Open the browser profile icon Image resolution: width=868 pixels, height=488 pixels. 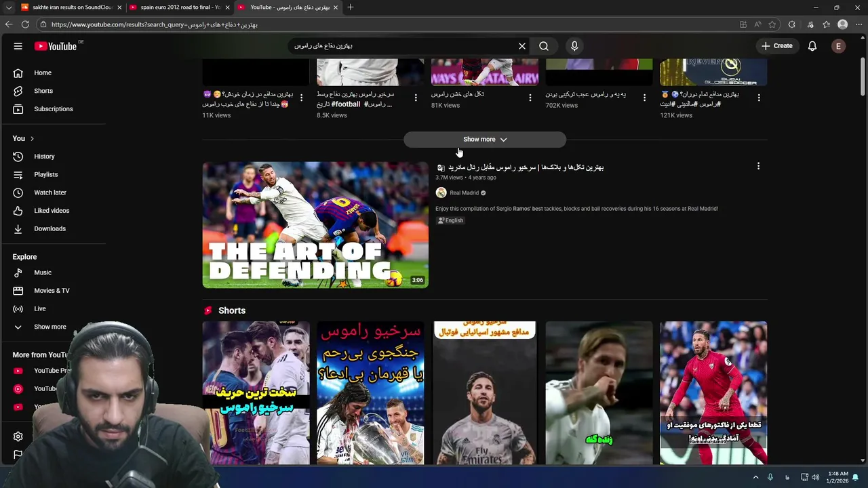tap(842, 24)
